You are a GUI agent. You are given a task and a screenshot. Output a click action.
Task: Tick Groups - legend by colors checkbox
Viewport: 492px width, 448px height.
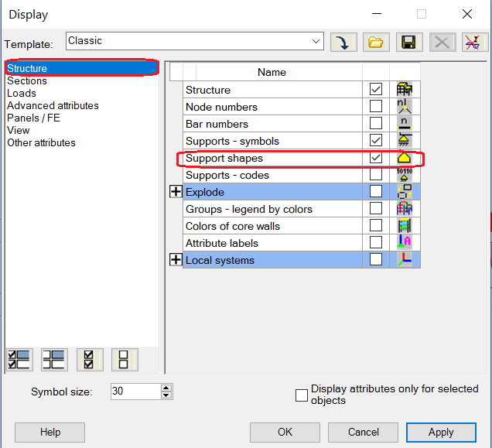point(376,208)
